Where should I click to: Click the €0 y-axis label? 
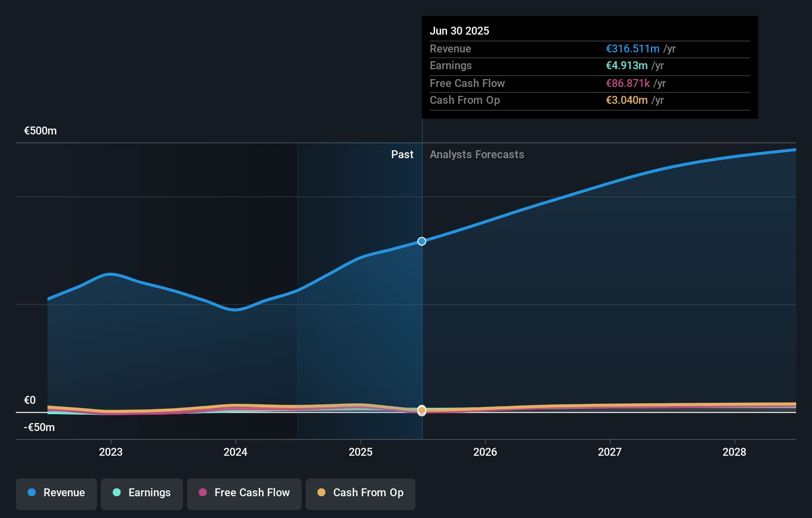(30, 400)
